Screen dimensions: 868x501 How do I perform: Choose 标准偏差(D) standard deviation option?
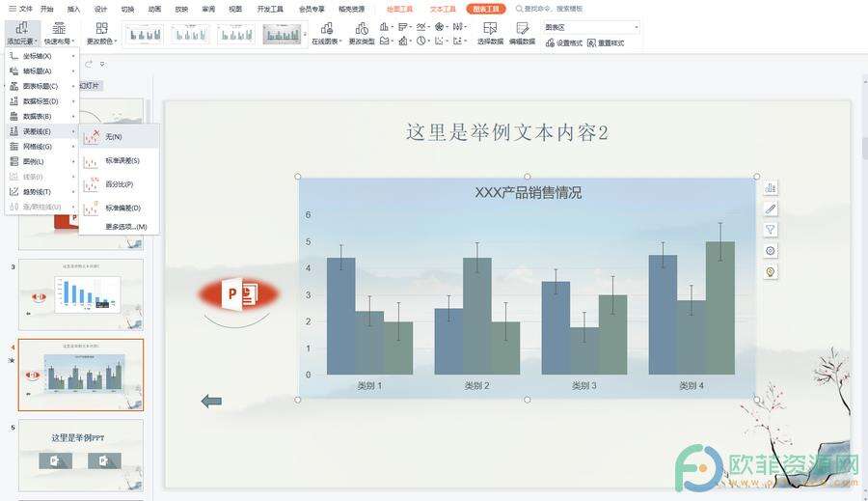point(120,209)
